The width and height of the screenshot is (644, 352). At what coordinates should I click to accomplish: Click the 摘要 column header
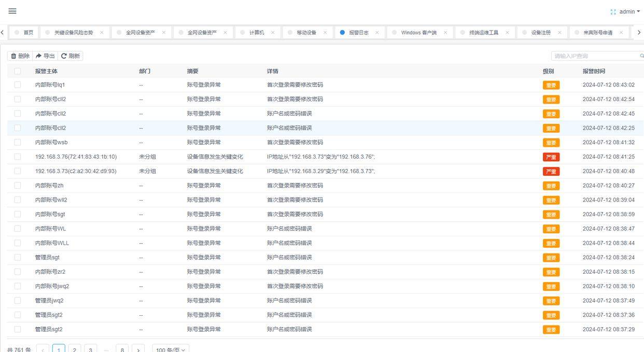pos(192,71)
